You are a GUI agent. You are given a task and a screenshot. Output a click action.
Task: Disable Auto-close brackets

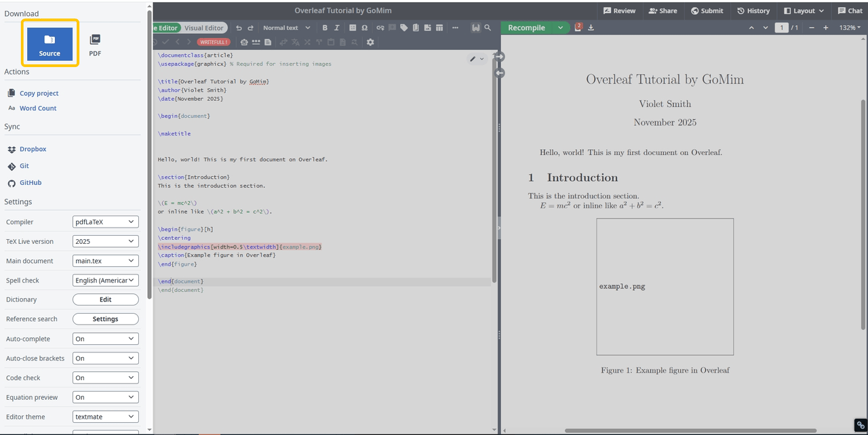tap(105, 358)
